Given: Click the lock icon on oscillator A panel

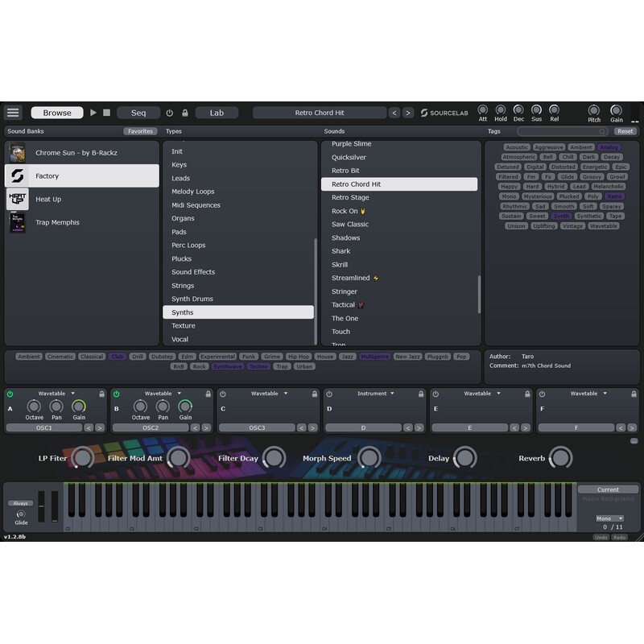Looking at the screenshot, I should [x=102, y=393].
